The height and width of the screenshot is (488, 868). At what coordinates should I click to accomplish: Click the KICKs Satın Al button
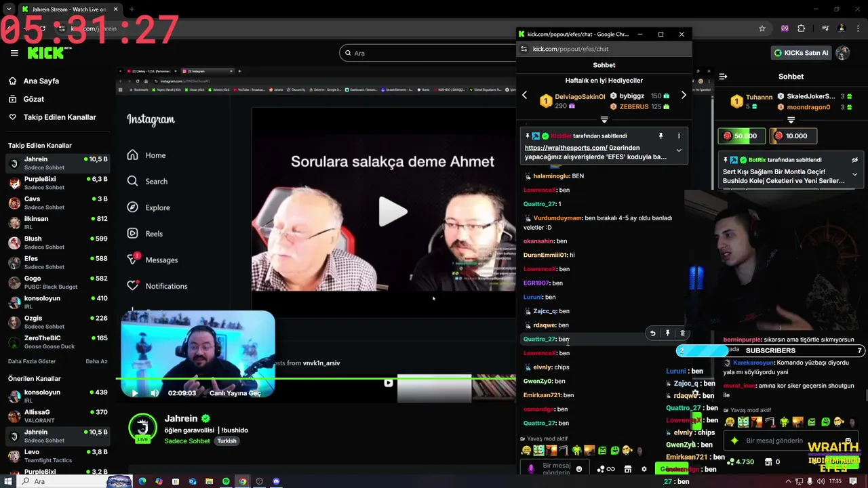pyautogui.click(x=801, y=53)
